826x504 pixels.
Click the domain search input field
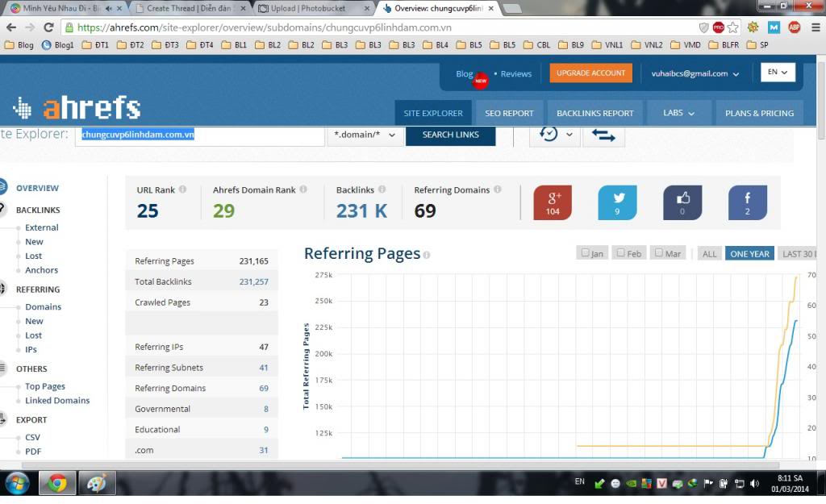pos(200,135)
